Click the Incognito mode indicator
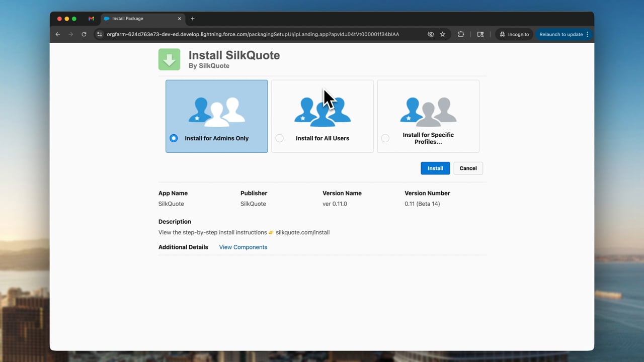This screenshot has height=362, width=644. [514, 34]
